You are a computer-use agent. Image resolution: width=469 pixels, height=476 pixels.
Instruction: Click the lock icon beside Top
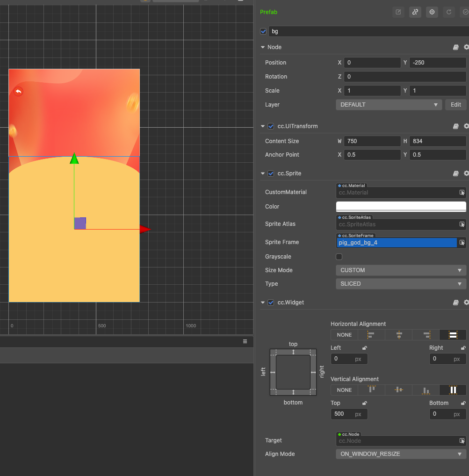click(x=365, y=403)
